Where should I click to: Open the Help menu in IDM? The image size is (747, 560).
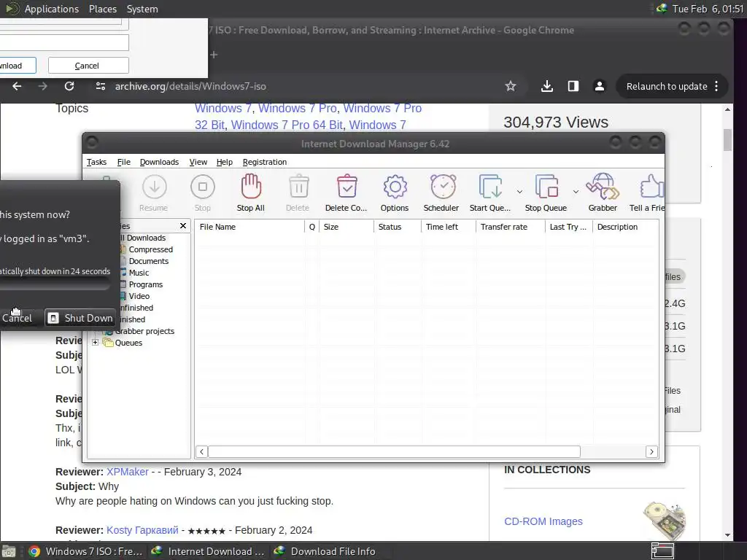(x=225, y=162)
